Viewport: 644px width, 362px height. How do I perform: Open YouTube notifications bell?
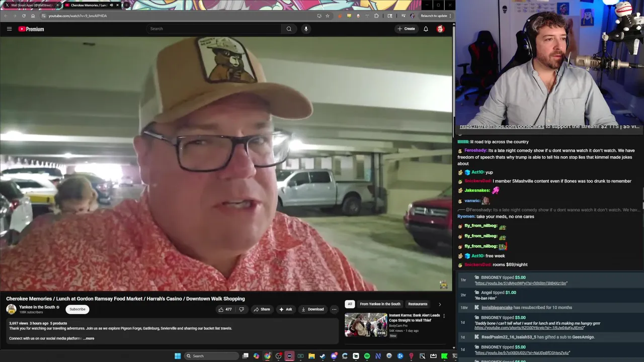426,29
